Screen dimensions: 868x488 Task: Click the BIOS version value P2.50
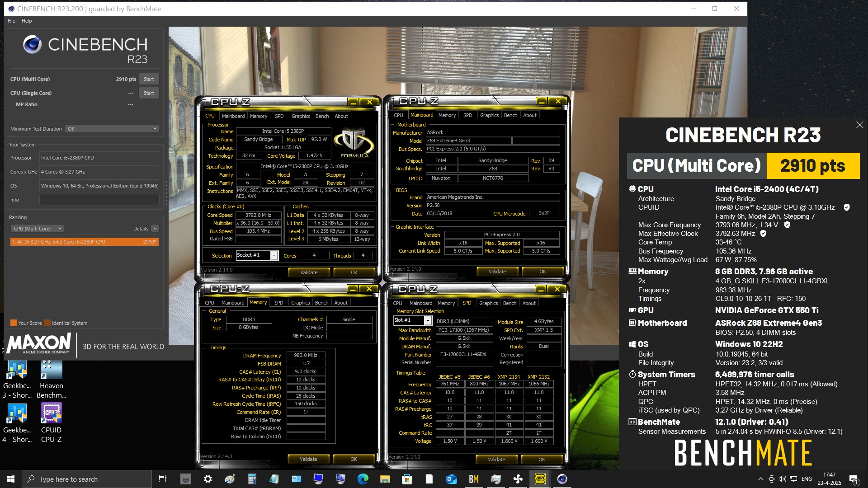493,205
